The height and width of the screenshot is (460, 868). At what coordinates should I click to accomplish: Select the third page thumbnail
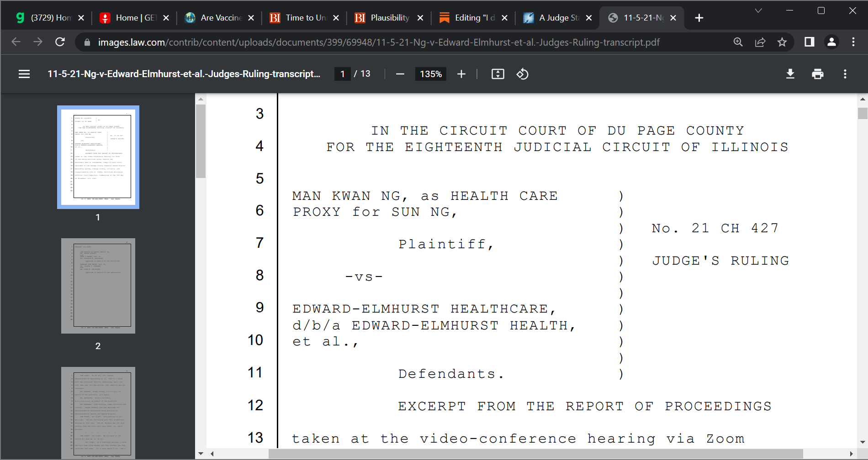pos(98,413)
